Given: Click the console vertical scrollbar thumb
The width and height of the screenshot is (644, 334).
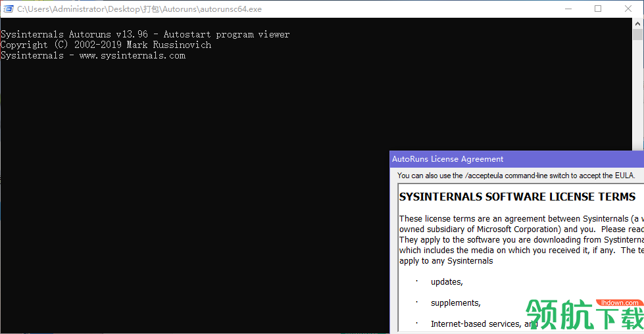Looking at the screenshot, I should pos(637,34).
